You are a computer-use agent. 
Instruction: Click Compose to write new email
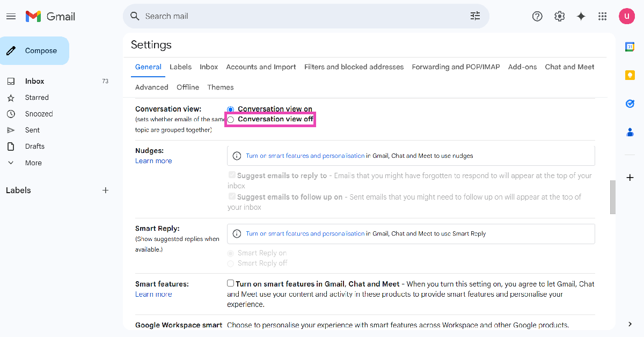point(35,51)
